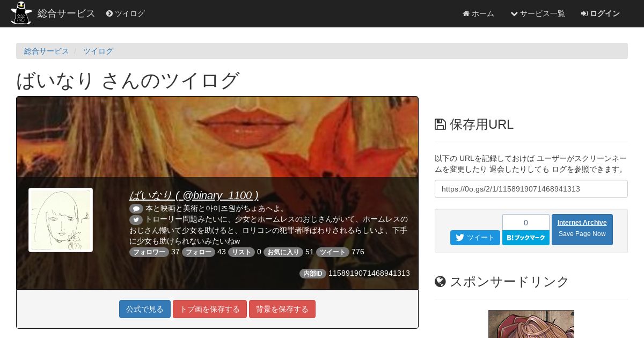Click the リスト badge

(x=241, y=252)
